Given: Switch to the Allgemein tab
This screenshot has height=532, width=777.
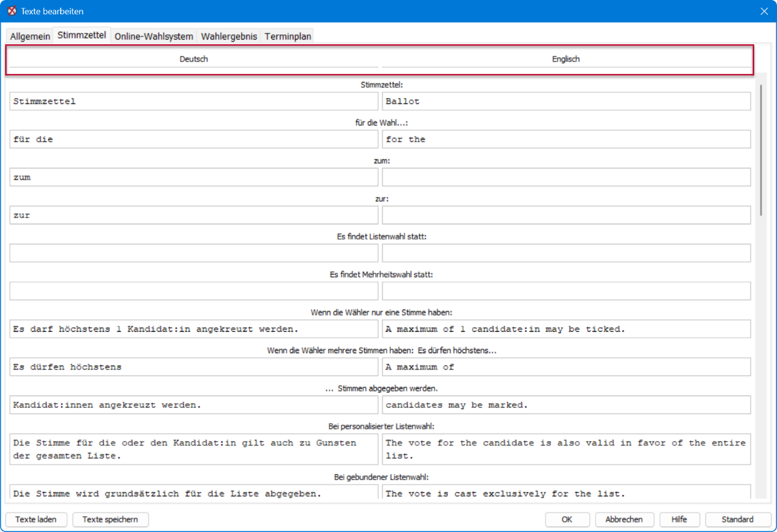Looking at the screenshot, I should [30, 36].
